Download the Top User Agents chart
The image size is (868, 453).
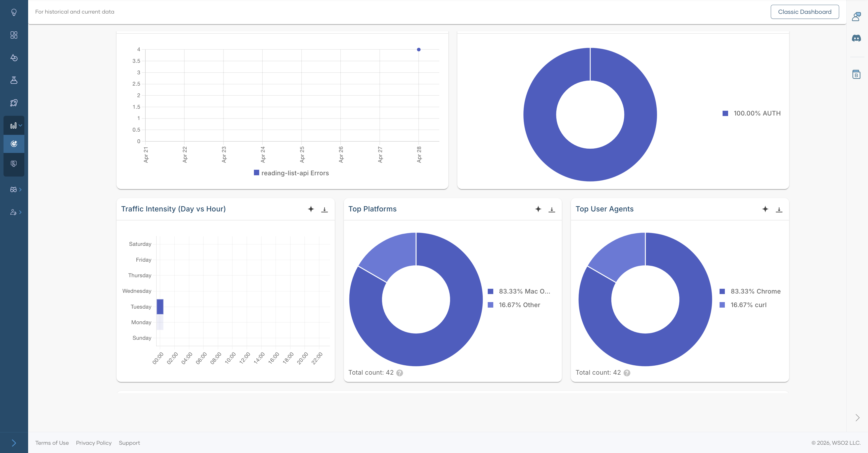click(x=779, y=209)
